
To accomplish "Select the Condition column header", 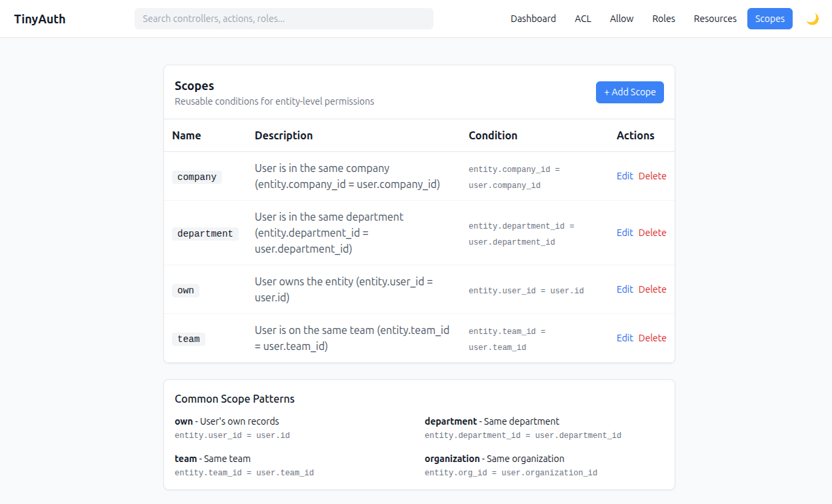I will [493, 135].
